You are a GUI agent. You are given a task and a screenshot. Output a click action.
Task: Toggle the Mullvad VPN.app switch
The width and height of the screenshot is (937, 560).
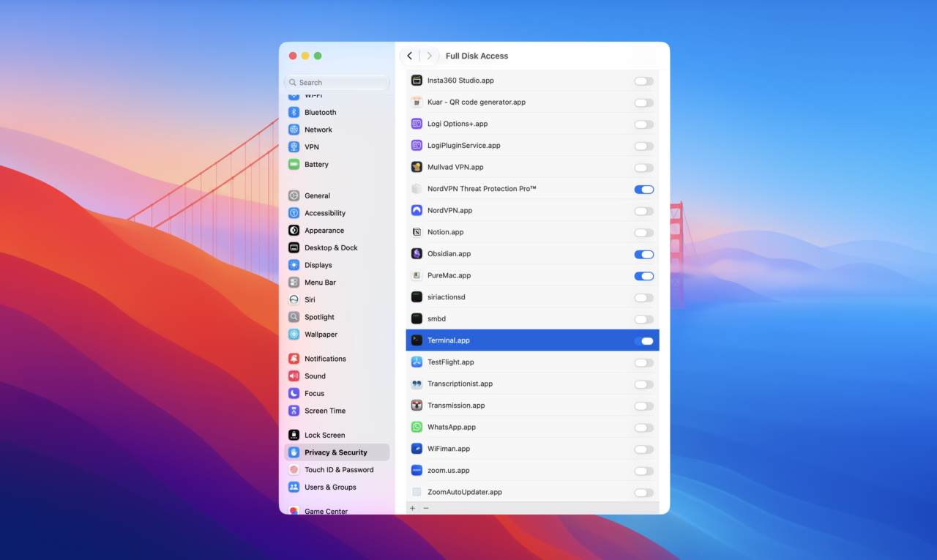(644, 168)
